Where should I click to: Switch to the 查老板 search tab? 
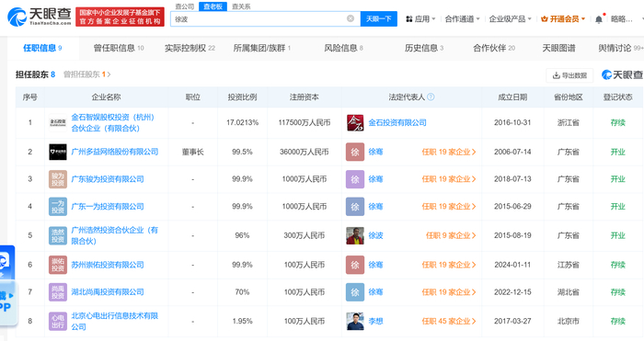(x=213, y=6)
